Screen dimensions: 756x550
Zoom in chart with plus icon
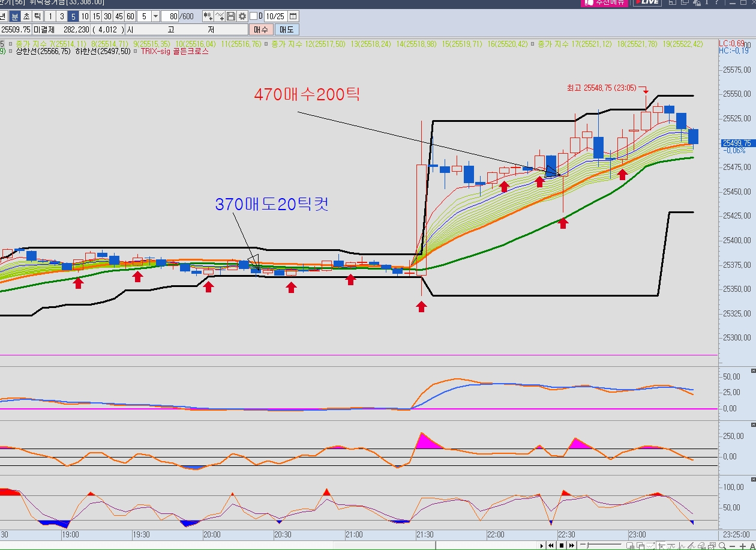(742, 546)
